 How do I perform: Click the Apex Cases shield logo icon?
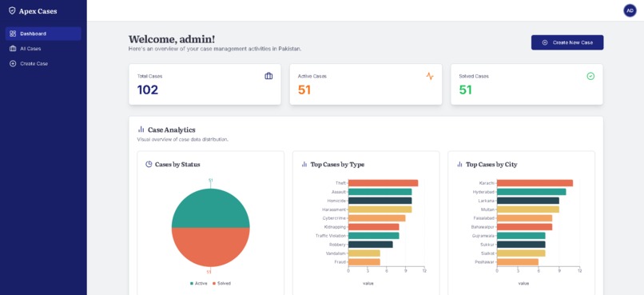coord(12,10)
